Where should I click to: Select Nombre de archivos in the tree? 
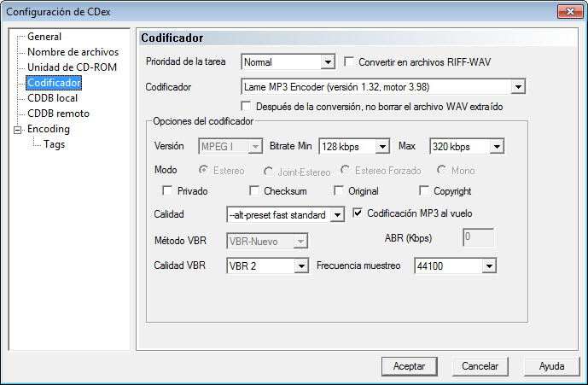tap(73, 52)
